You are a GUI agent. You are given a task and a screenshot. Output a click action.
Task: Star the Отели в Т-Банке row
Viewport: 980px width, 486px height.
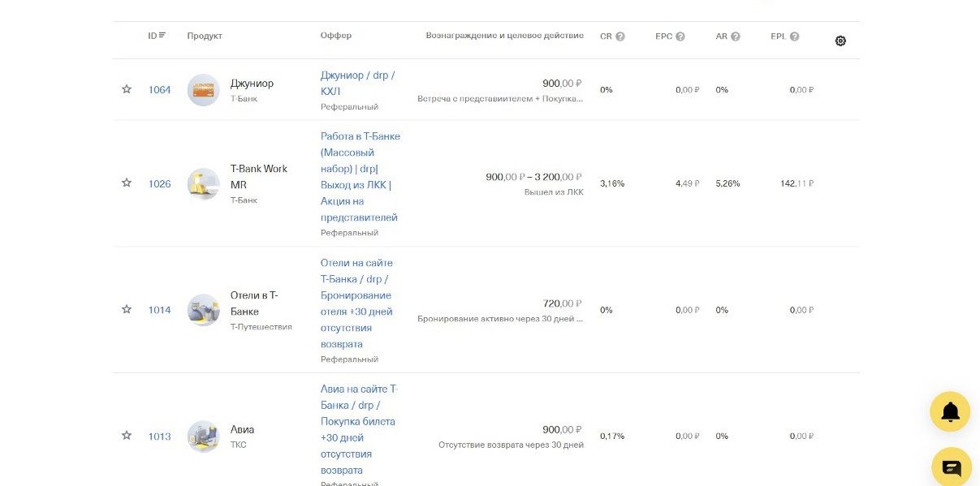[127, 309]
